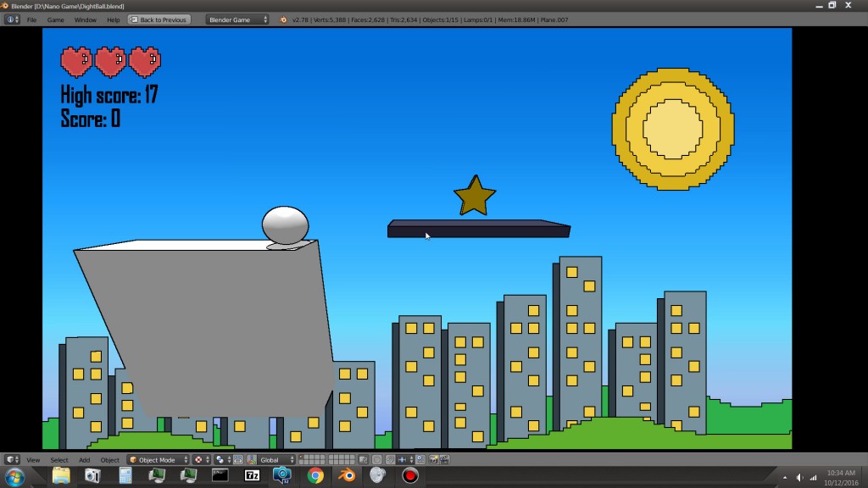Open the Blender Game screen layout selector

coord(237,18)
